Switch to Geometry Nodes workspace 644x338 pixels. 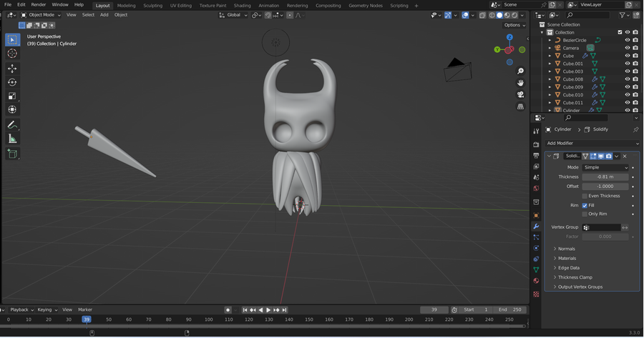pyautogui.click(x=366, y=5)
